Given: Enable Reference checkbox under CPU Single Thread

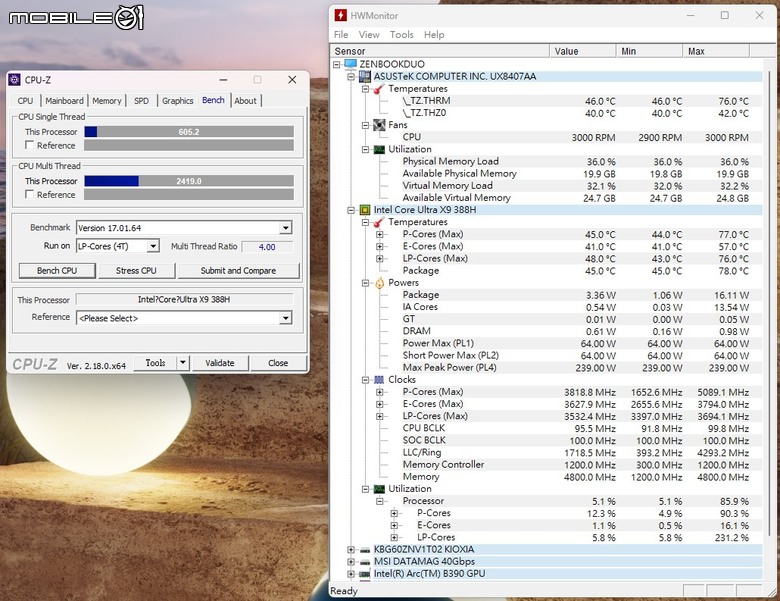Looking at the screenshot, I should [x=28, y=146].
